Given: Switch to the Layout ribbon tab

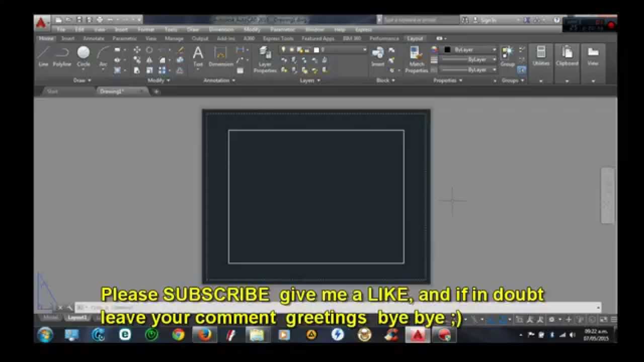Looking at the screenshot, I should pyautogui.click(x=415, y=39).
